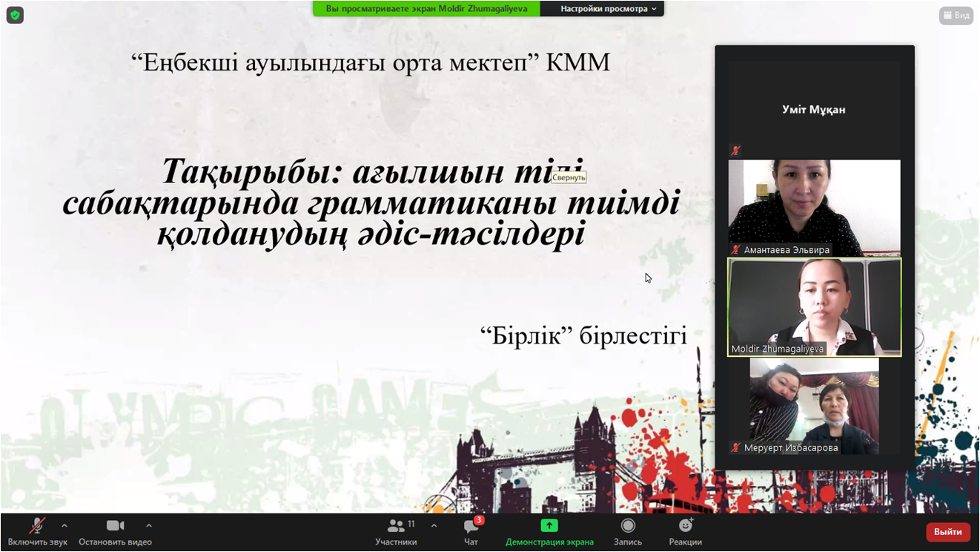Expand the chevron next to Участники

(434, 525)
